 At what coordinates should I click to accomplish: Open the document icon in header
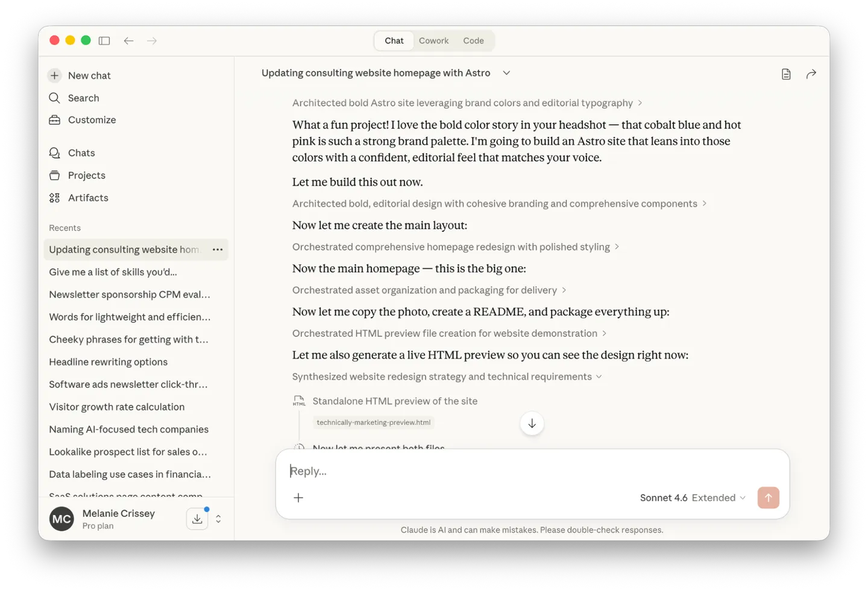click(786, 74)
